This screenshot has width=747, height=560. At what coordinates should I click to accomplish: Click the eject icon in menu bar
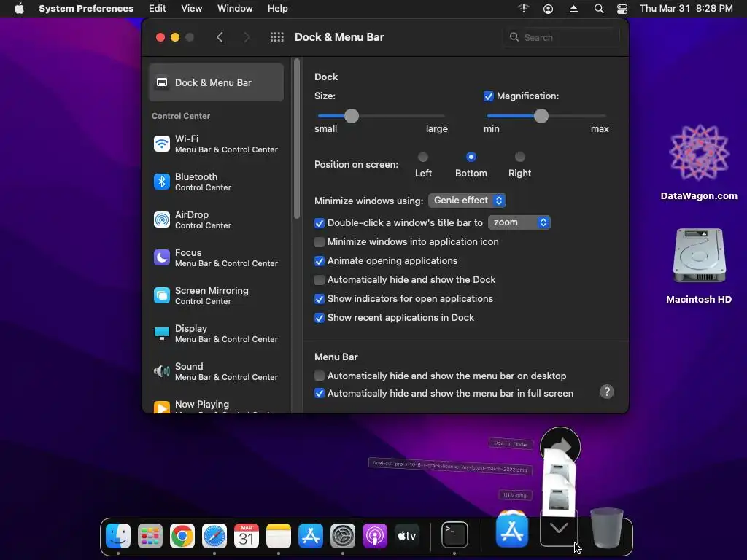point(573,9)
